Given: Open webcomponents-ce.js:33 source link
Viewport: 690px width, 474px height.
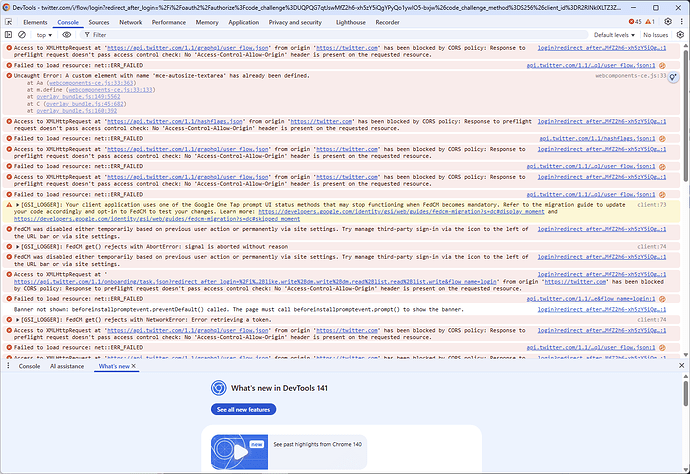Looking at the screenshot, I should tap(626, 74).
